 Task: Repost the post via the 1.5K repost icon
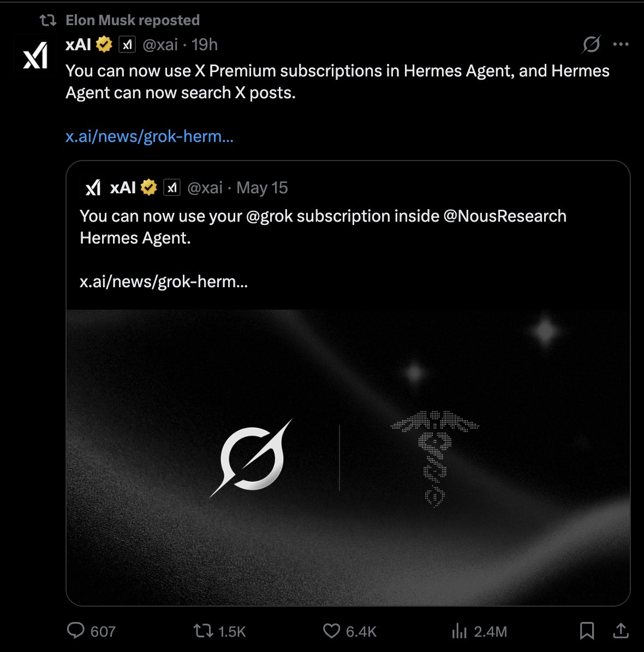pyautogui.click(x=203, y=630)
